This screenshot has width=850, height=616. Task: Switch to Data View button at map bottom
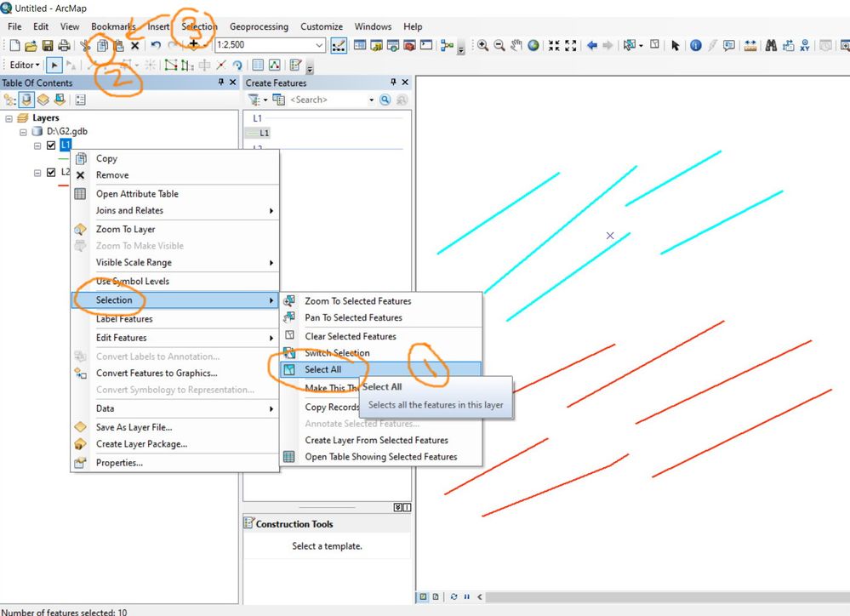[424, 596]
